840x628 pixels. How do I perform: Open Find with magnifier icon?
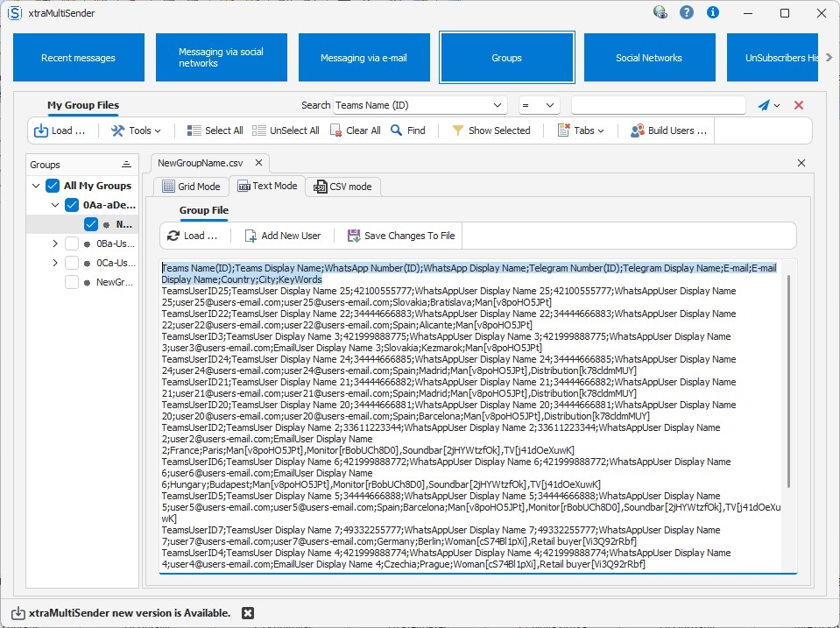[407, 131]
